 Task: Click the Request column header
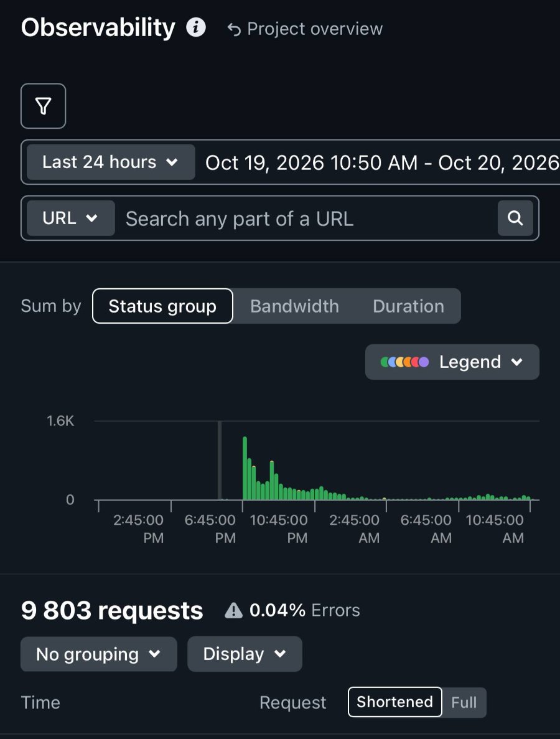(292, 703)
